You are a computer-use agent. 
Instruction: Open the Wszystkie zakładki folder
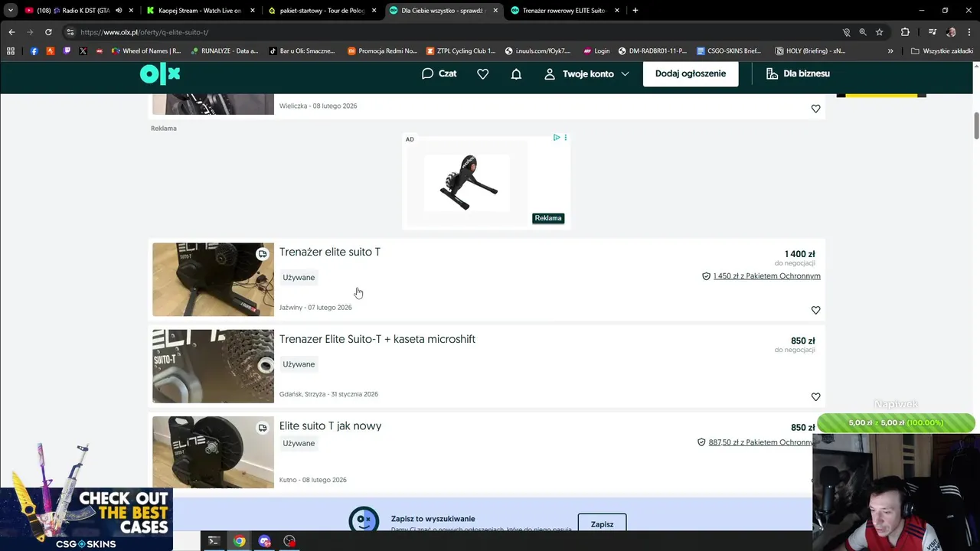(942, 51)
